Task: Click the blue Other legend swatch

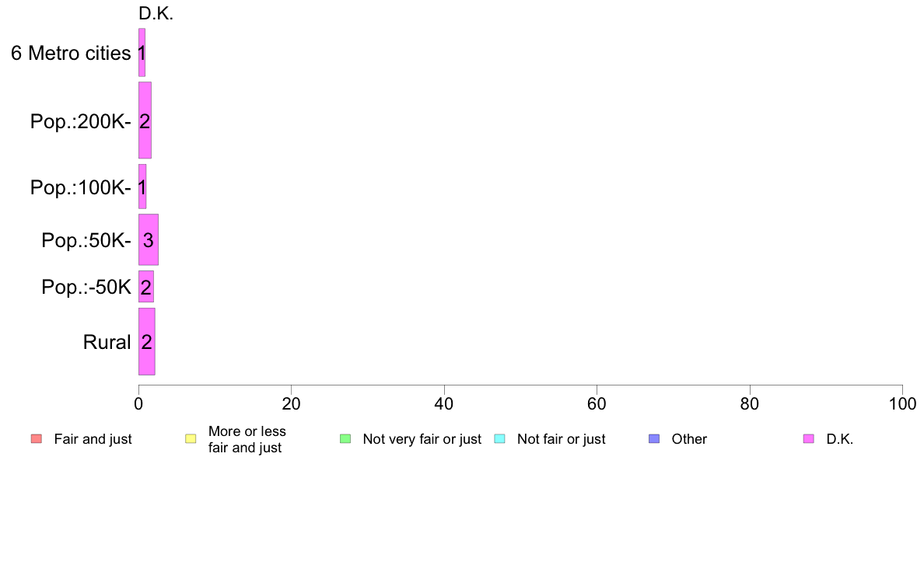Action: tap(654, 439)
